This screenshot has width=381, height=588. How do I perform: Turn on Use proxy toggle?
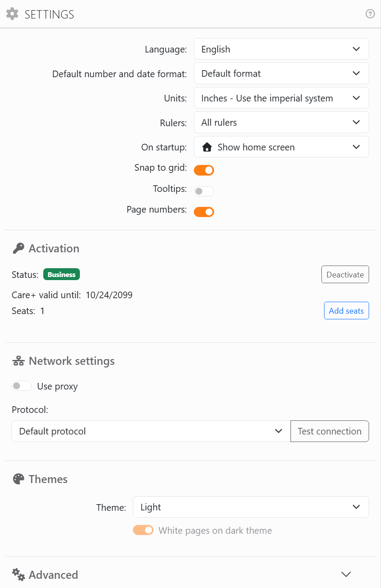pyautogui.click(x=22, y=386)
